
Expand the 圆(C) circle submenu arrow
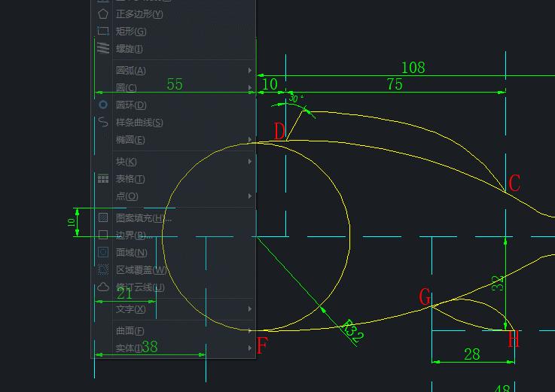click(x=250, y=87)
